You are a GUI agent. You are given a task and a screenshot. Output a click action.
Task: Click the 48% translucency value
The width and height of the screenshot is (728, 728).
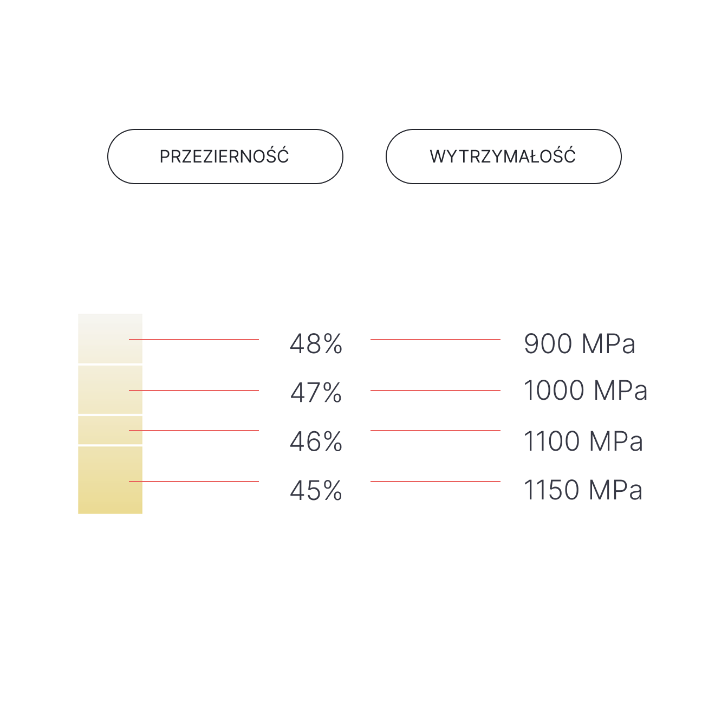pyautogui.click(x=316, y=344)
